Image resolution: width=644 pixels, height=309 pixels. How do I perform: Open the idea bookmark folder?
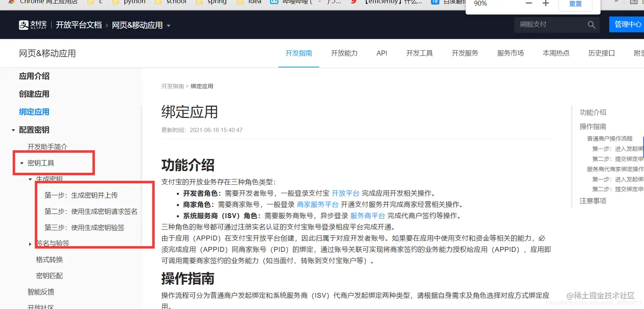(x=250, y=2)
